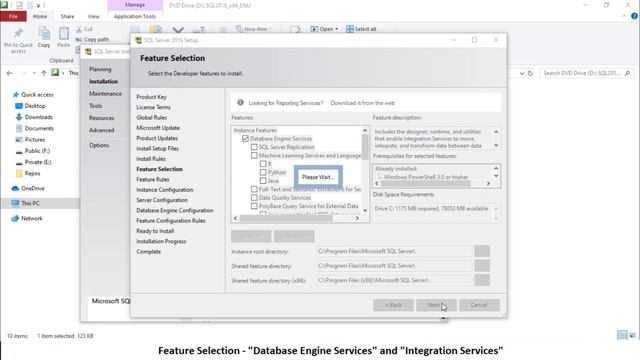Click the Back button in setup wizard
The width and height of the screenshot is (640, 360).
tap(393, 305)
